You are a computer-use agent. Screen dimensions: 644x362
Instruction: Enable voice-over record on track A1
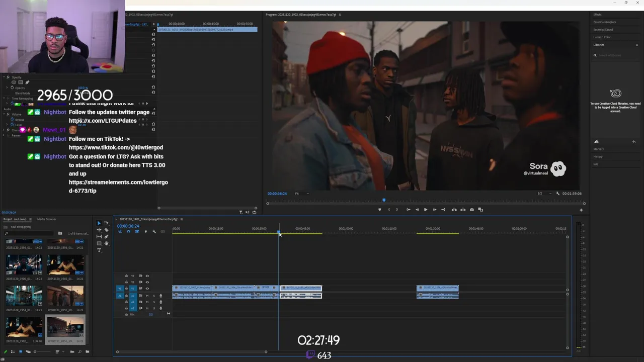[161, 296]
